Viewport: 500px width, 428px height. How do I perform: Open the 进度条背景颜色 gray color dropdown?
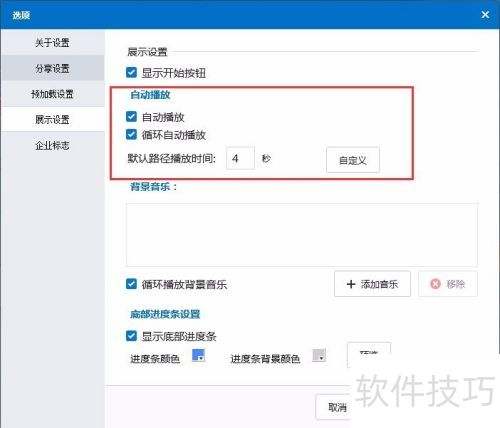click(x=319, y=355)
